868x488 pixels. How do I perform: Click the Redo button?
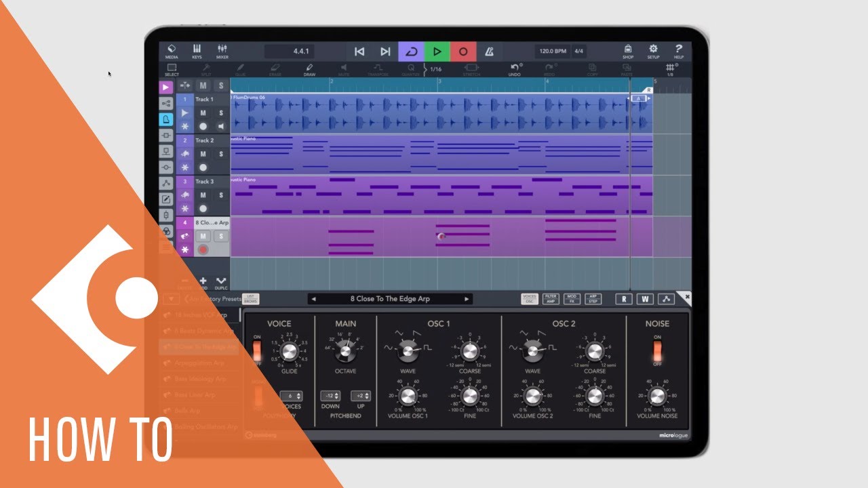[x=549, y=69]
